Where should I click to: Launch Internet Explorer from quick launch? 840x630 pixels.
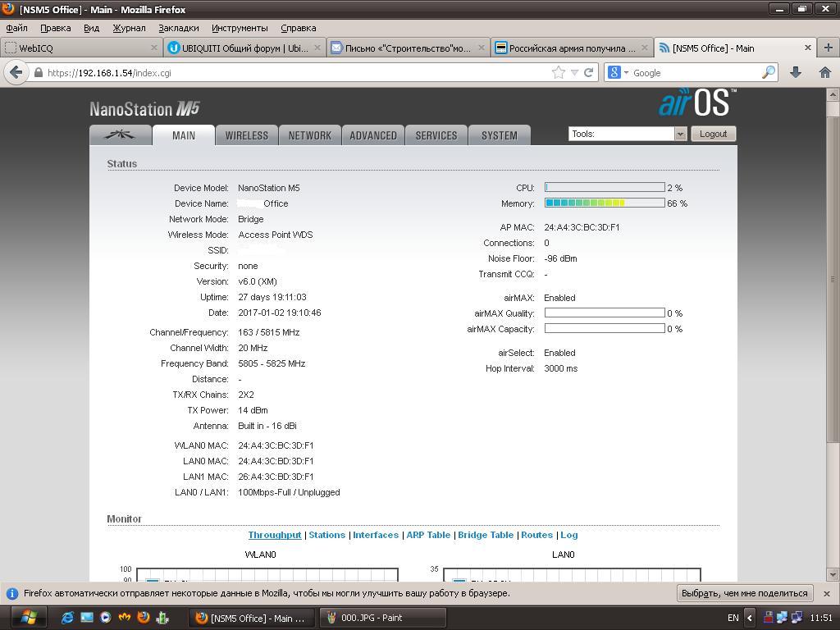point(67,618)
